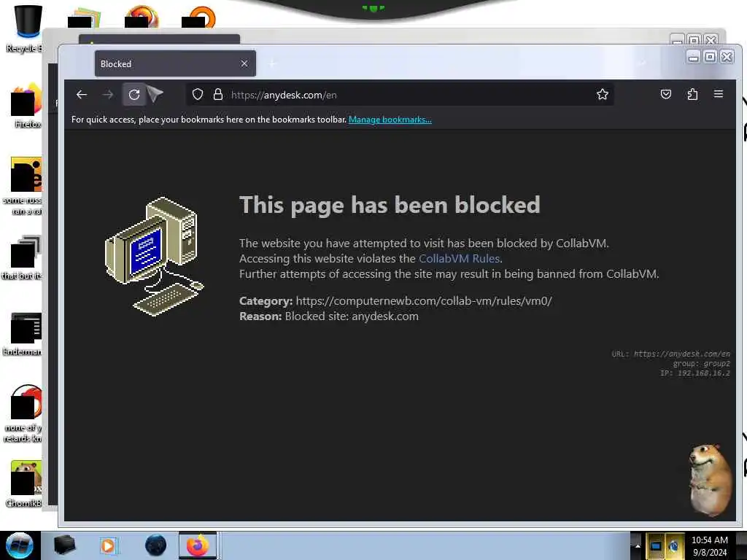This screenshot has height=560, width=747.
Task: Go back with the Firefox back arrow
Action: (x=82, y=95)
